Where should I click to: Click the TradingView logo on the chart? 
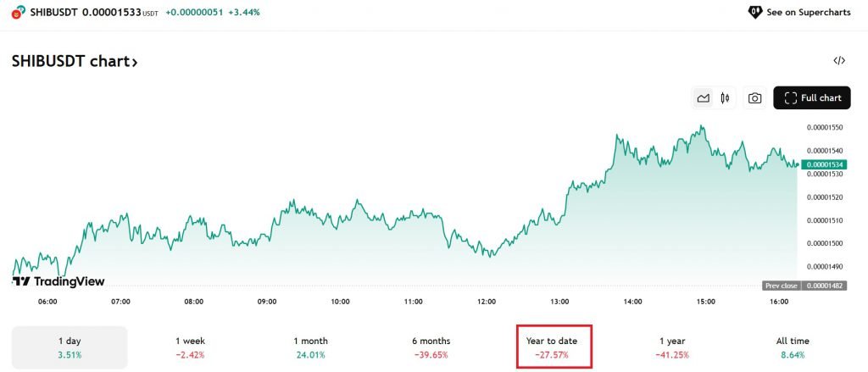coord(58,281)
